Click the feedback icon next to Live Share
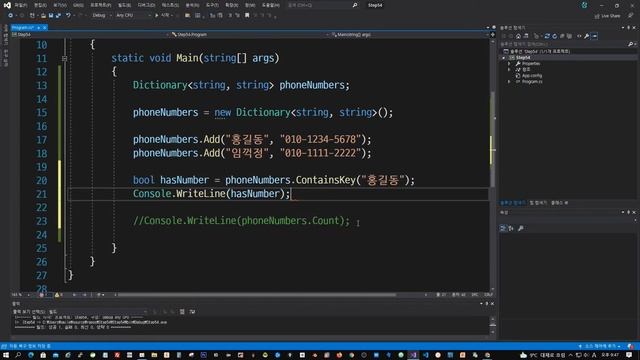The image size is (640, 360). pyautogui.click(x=631, y=16)
